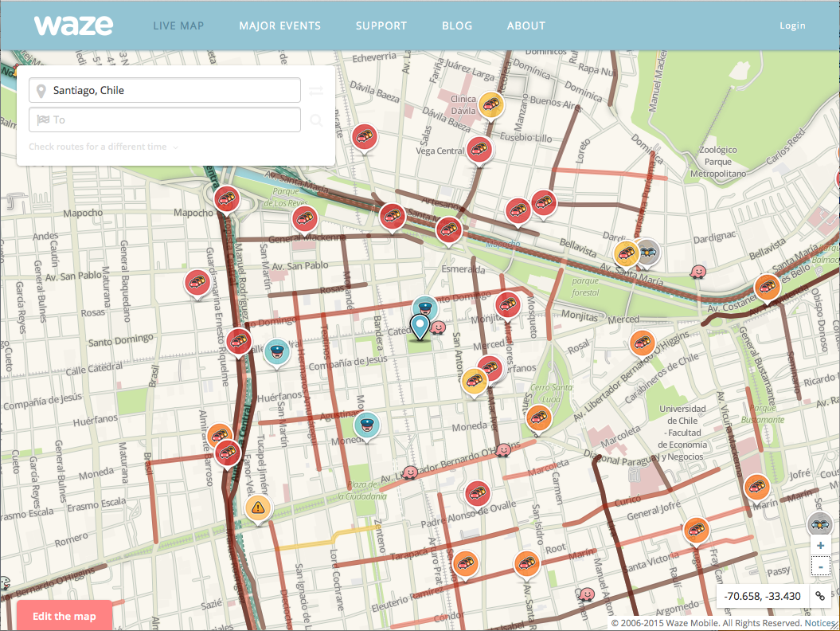Click the To destination input field
The image size is (840, 631).
pyautogui.click(x=165, y=120)
